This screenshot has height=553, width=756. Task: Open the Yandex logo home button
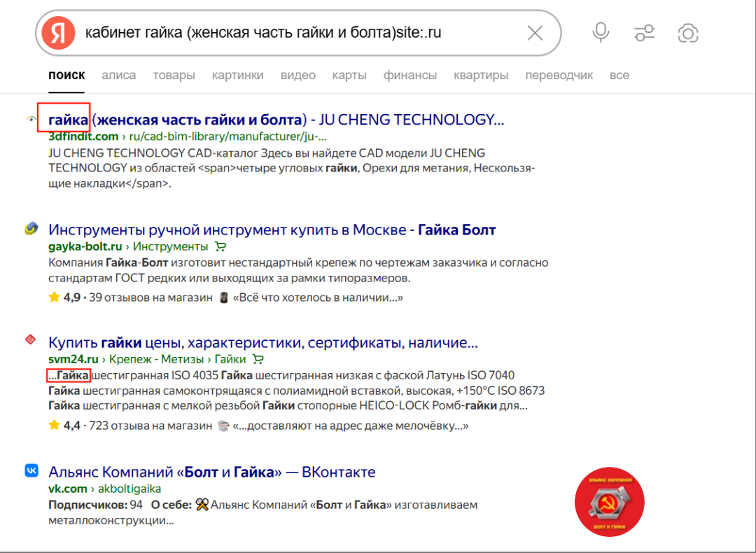tap(58, 33)
